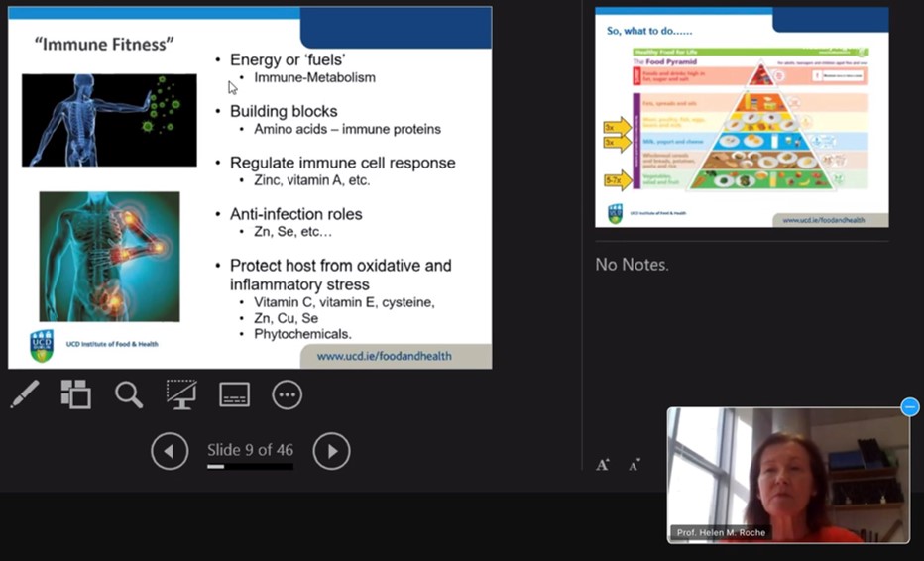This screenshot has width=924, height=561.
Task: Click the Food Pyramid image in next slide preview
Action: click(750, 121)
